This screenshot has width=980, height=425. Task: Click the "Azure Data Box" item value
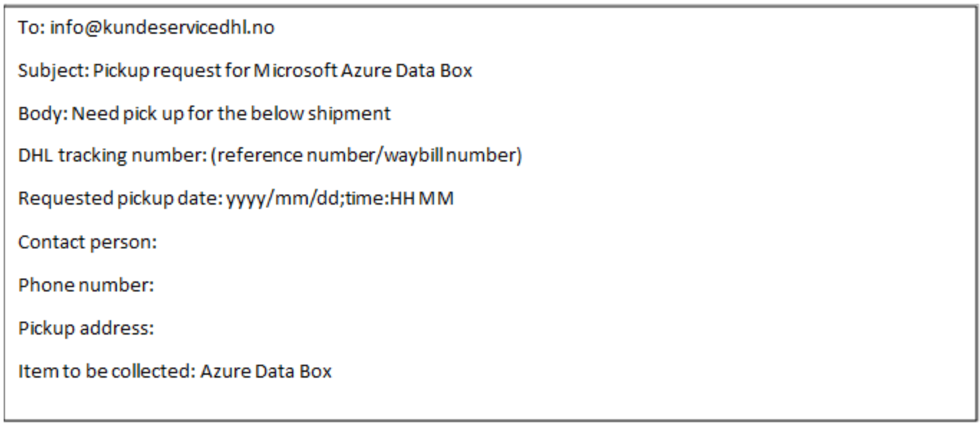tap(266, 372)
